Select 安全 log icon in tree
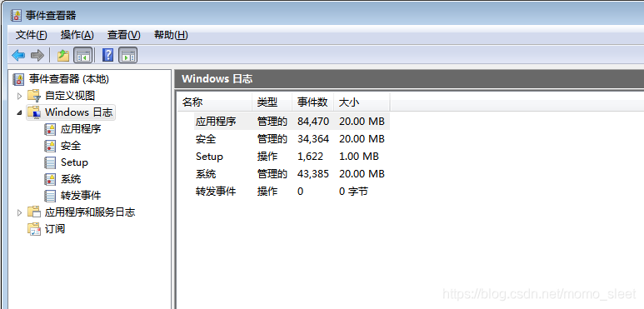The width and height of the screenshot is (644, 309). pos(50,146)
